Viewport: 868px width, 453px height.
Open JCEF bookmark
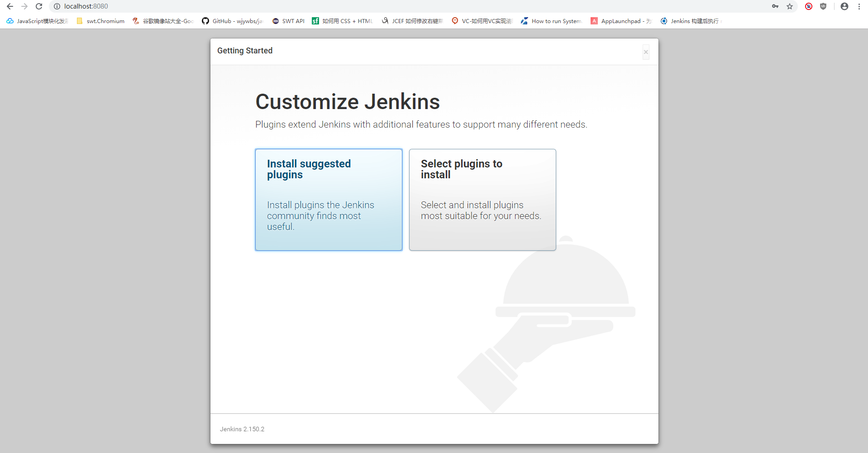tap(412, 21)
